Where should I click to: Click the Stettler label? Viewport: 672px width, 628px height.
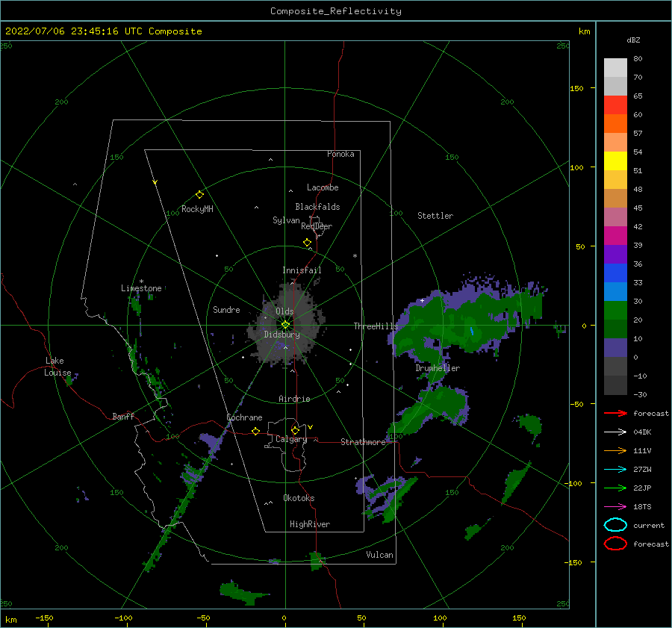point(435,216)
